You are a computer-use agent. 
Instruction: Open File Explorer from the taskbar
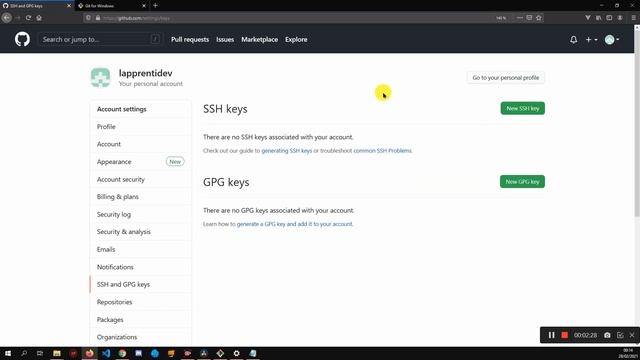[57, 353]
